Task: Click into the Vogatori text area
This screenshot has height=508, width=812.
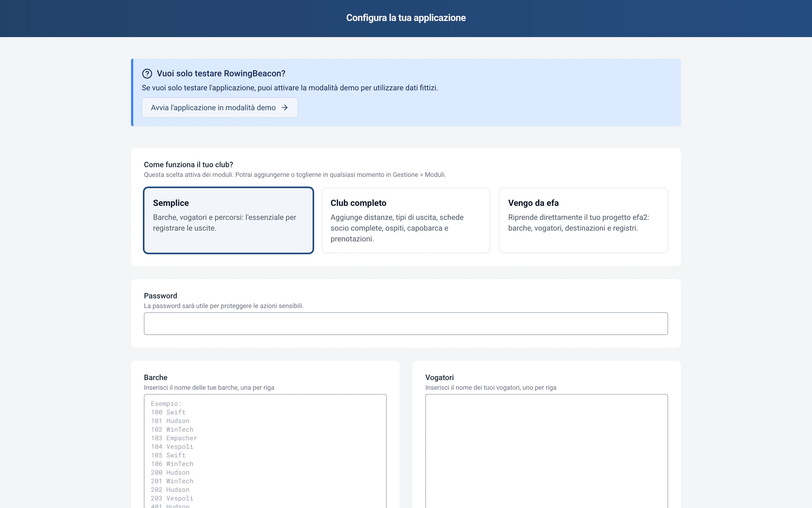Action: (x=546, y=451)
